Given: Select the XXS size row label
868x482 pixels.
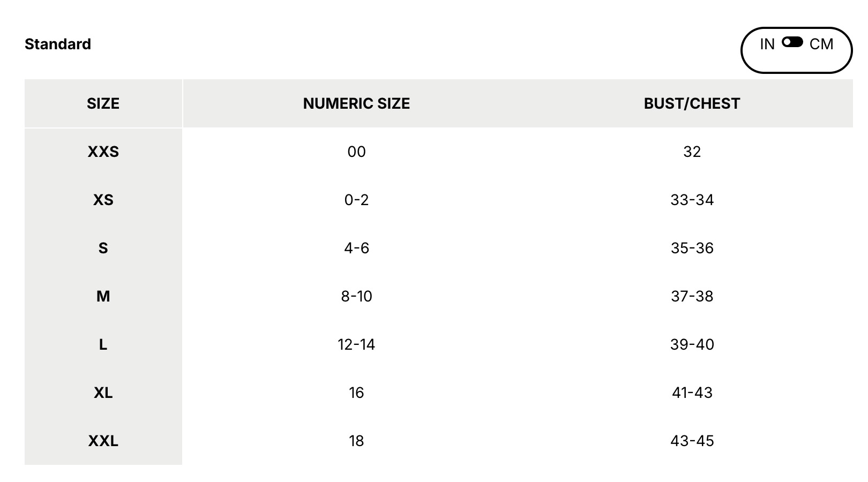Looking at the screenshot, I should pyautogui.click(x=103, y=152).
